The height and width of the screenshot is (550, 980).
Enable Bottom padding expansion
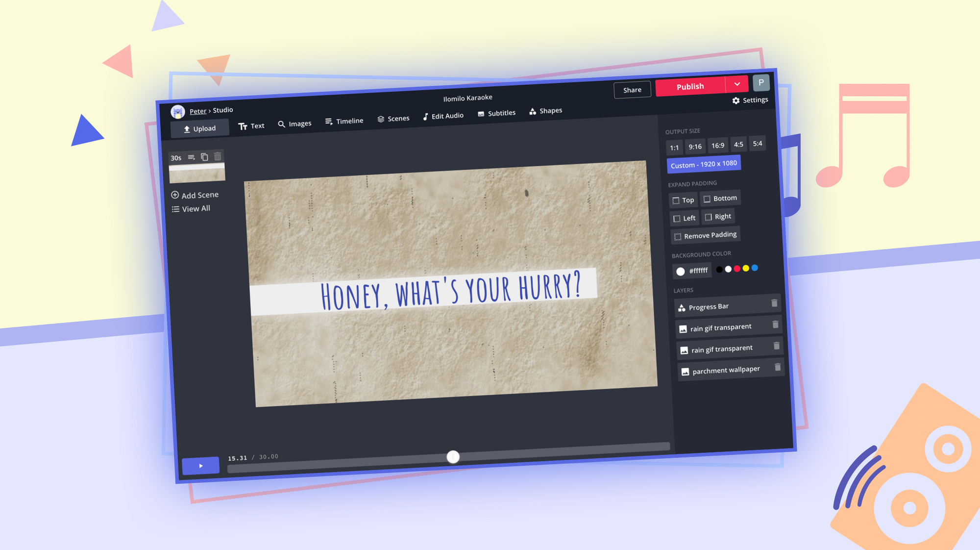click(x=720, y=198)
